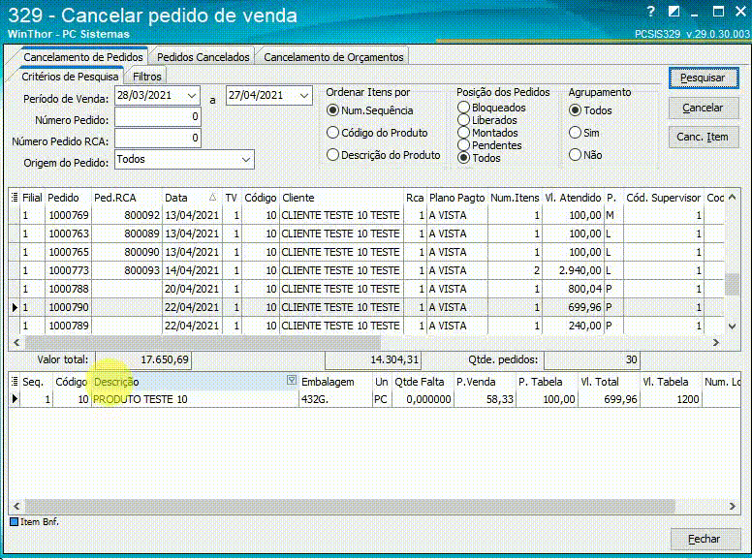752x560 pixels.
Task: Expand the Origem do Pedido combo box
Action: coord(245,159)
